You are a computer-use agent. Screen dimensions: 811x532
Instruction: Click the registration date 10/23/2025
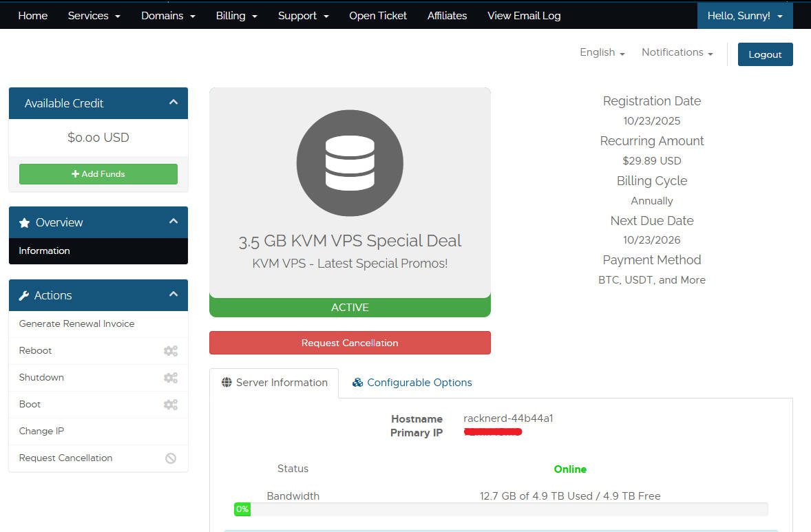click(652, 121)
